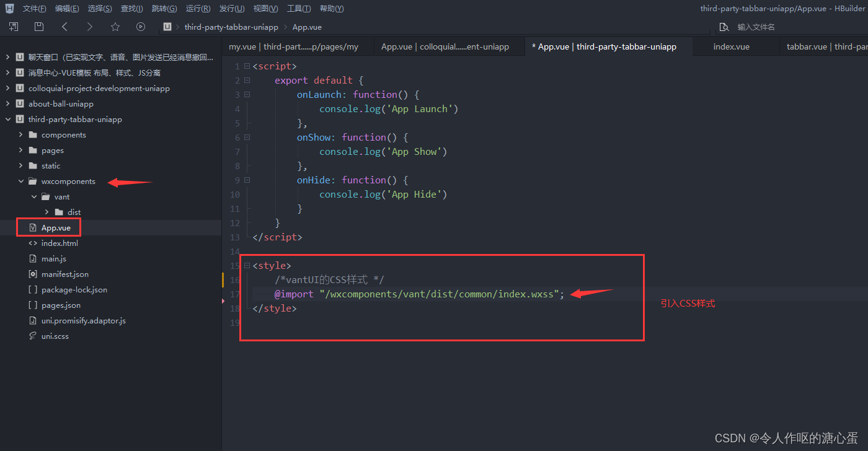Viewport: 868px width, 451px height.
Task: Open package-lock.json in the tree
Action: pyautogui.click(x=74, y=289)
